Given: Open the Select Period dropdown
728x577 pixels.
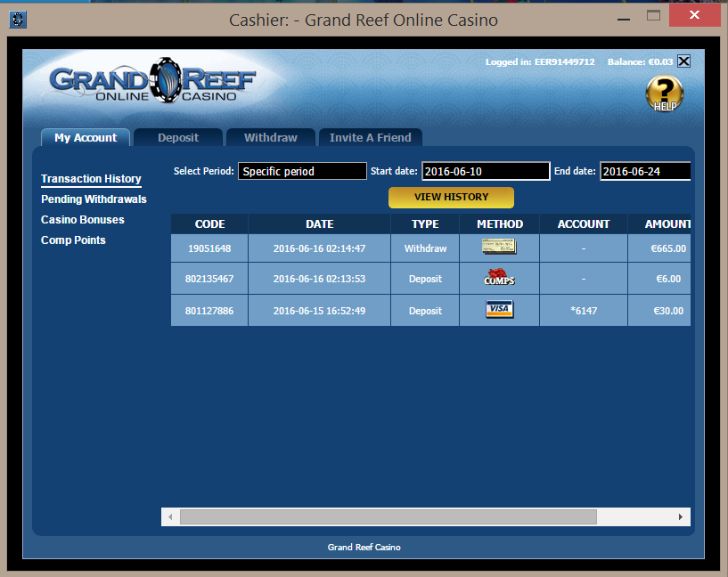Looking at the screenshot, I should point(302,171).
